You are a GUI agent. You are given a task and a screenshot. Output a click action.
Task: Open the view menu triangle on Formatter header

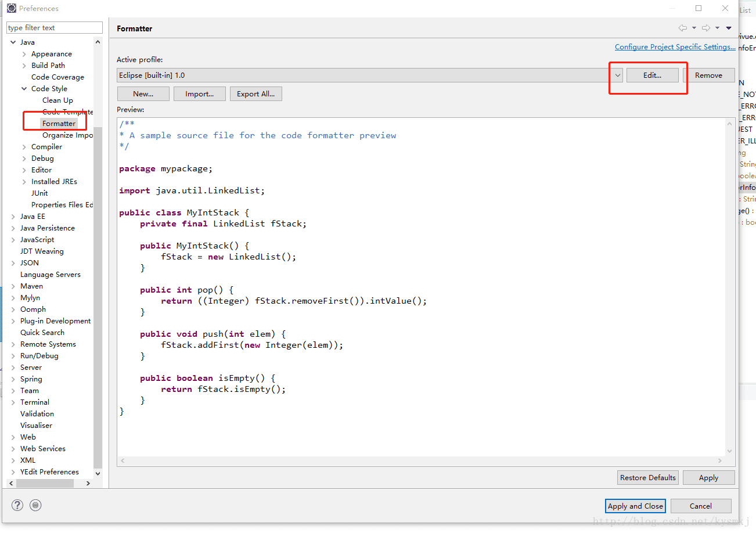pyautogui.click(x=729, y=28)
